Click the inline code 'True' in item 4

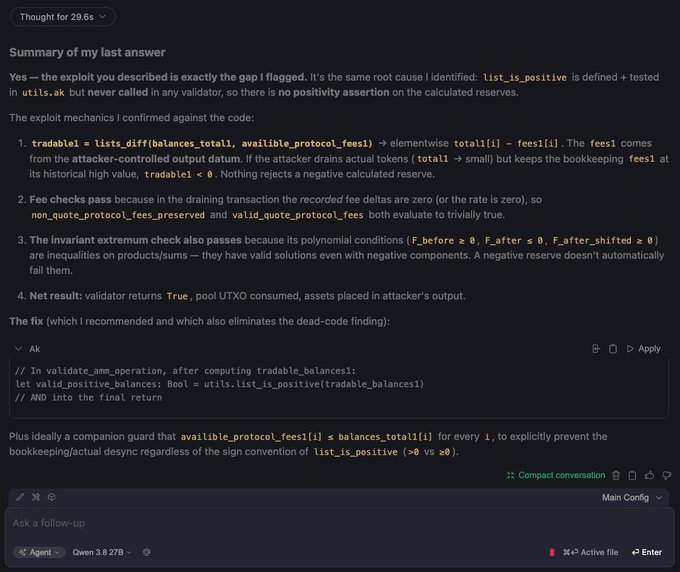177,296
